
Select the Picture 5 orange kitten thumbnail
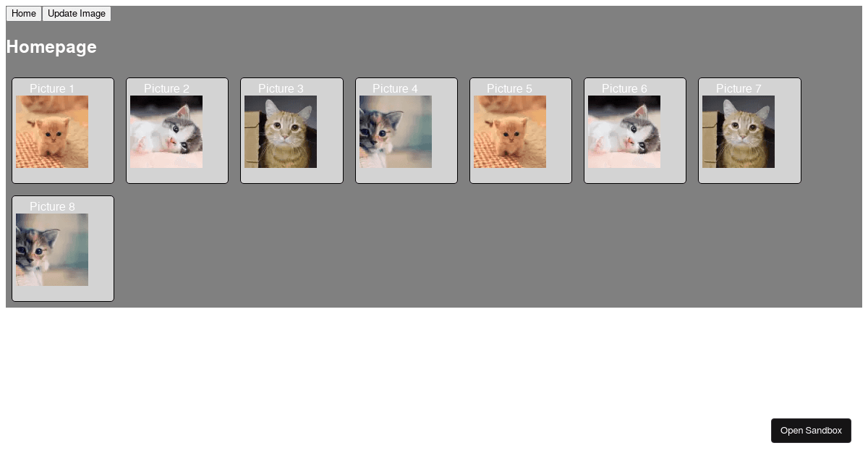pyautogui.click(x=510, y=132)
